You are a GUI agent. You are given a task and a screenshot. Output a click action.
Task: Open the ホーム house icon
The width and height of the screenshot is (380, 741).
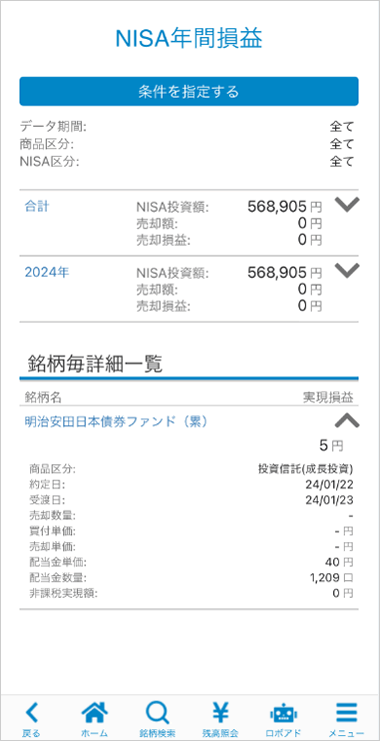tap(95, 714)
